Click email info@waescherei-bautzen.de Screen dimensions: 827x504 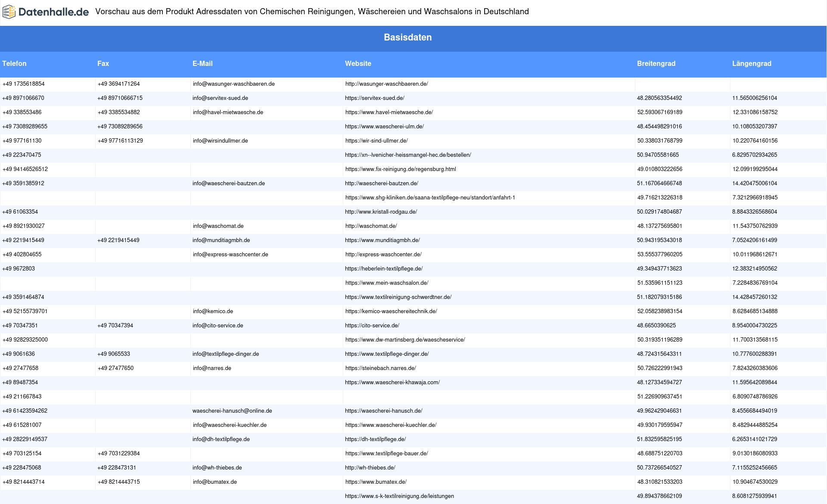[229, 184]
